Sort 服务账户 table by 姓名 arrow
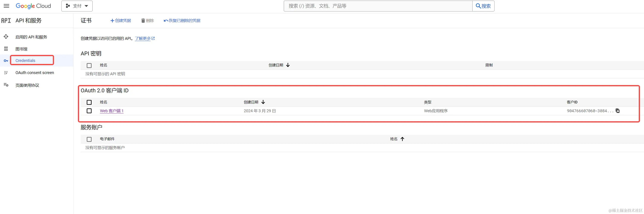Viewport: 644px width, 214px height. point(402,139)
